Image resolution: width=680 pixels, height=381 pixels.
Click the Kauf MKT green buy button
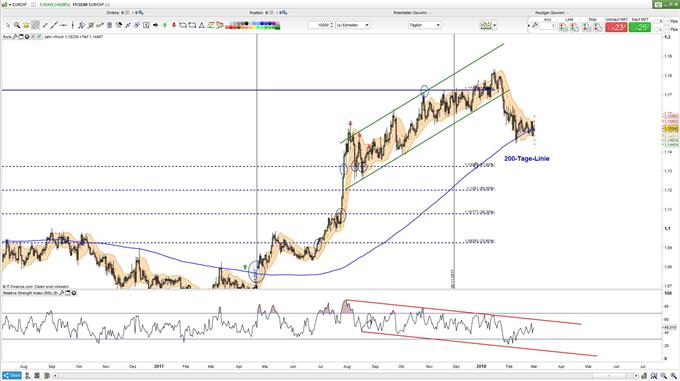pos(640,27)
